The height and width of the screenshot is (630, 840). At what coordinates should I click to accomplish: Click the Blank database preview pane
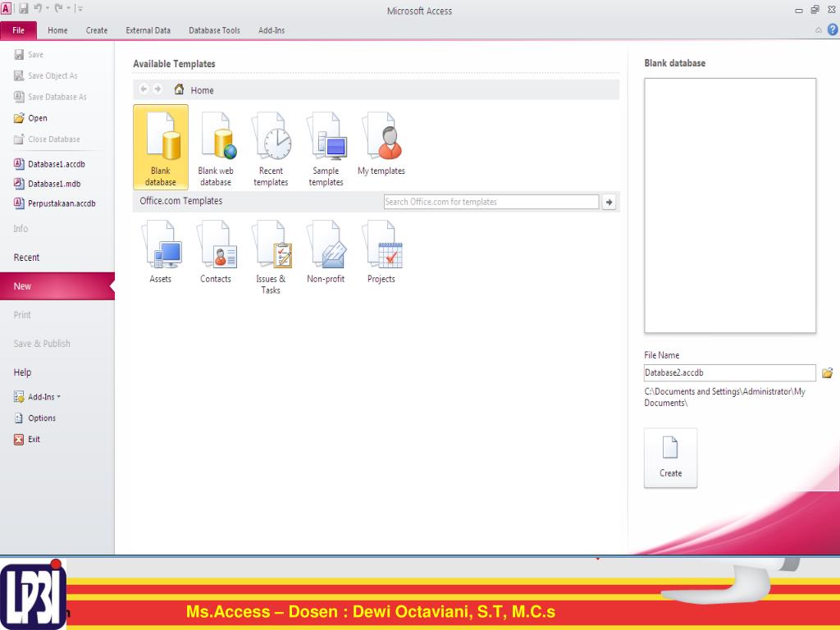pyautogui.click(x=729, y=206)
